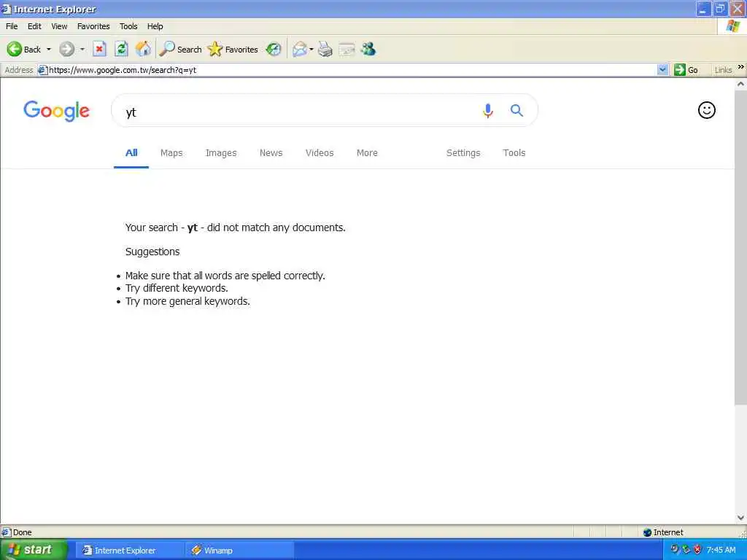Image resolution: width=747 pixels, height=560 pixels.
Task: Click the vertical scrollbar thumb
Action: pos(740,248)
